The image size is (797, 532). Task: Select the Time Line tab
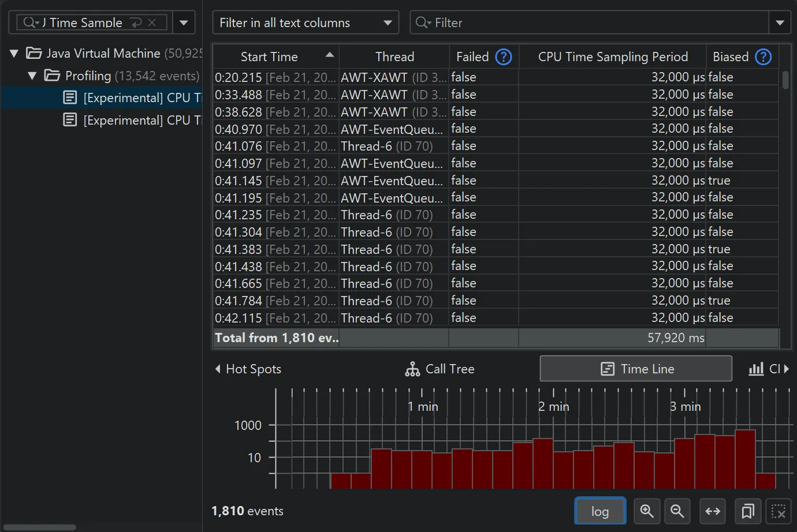tap(636, 369)
